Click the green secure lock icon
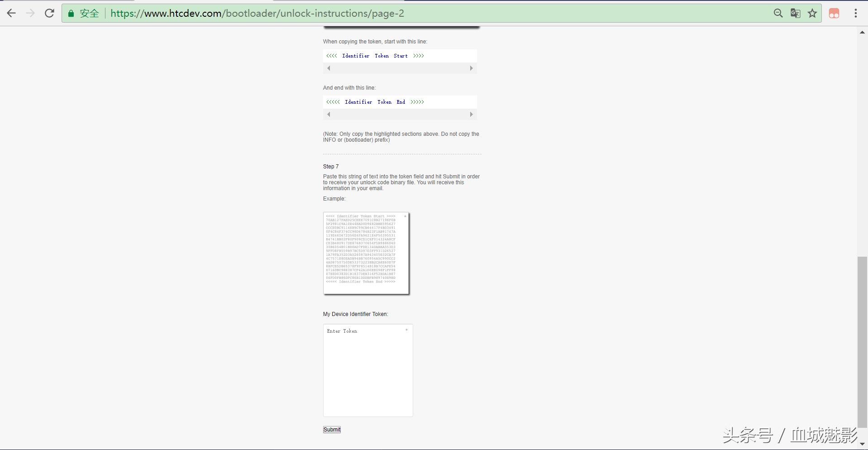Viewport: 868px width, 450px height. [71, 14]
